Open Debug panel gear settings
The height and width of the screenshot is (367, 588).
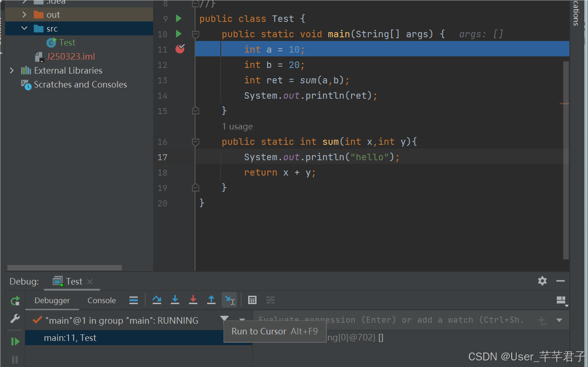click(542, 281)
